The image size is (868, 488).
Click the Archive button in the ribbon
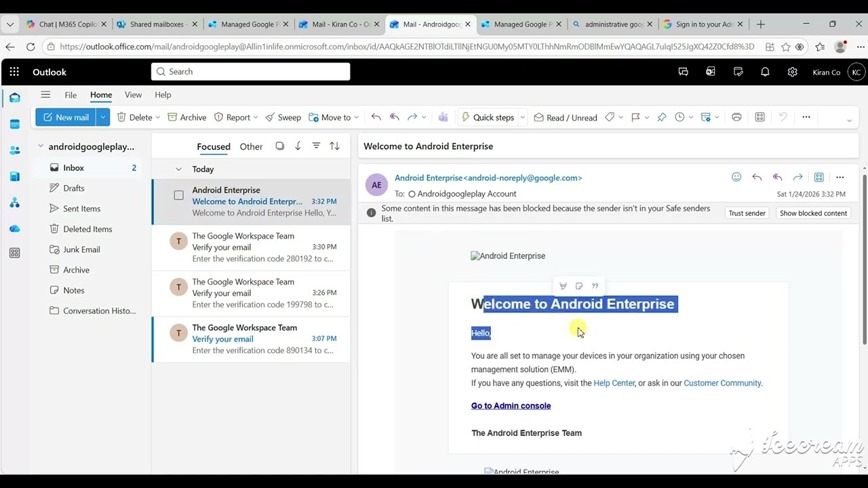coord(186,117)
